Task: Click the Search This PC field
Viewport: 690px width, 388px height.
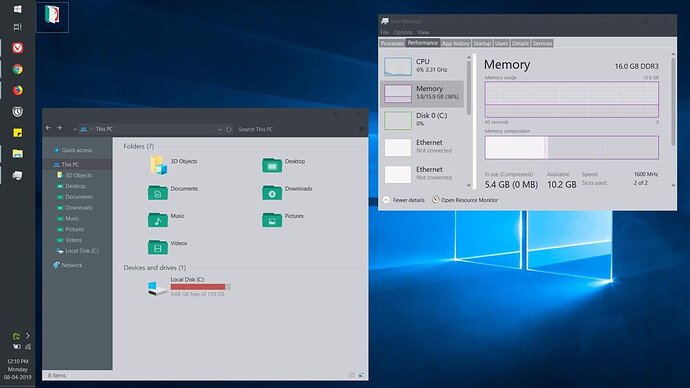Action: click(x=298, y=129)
